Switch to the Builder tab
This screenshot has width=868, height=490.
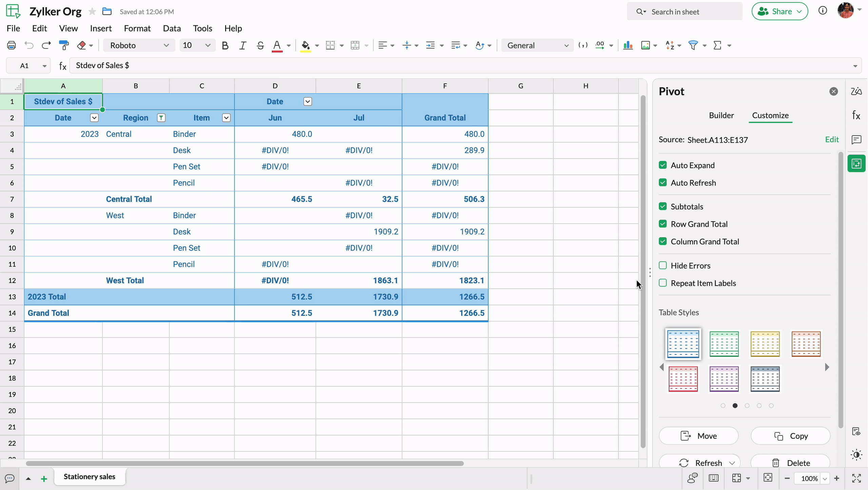pyautogui.click(x=721, y=115)
